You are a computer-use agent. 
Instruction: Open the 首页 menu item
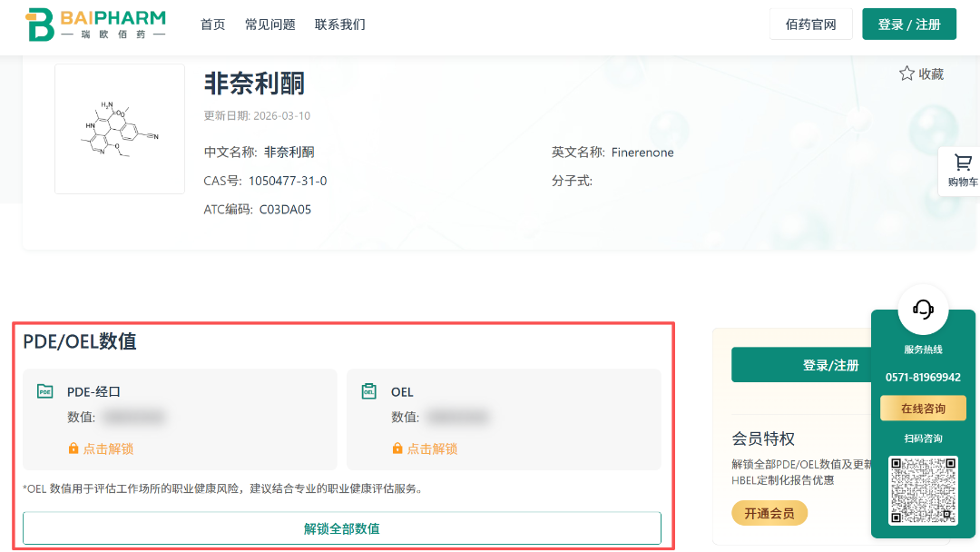click(x=212, y=25)
